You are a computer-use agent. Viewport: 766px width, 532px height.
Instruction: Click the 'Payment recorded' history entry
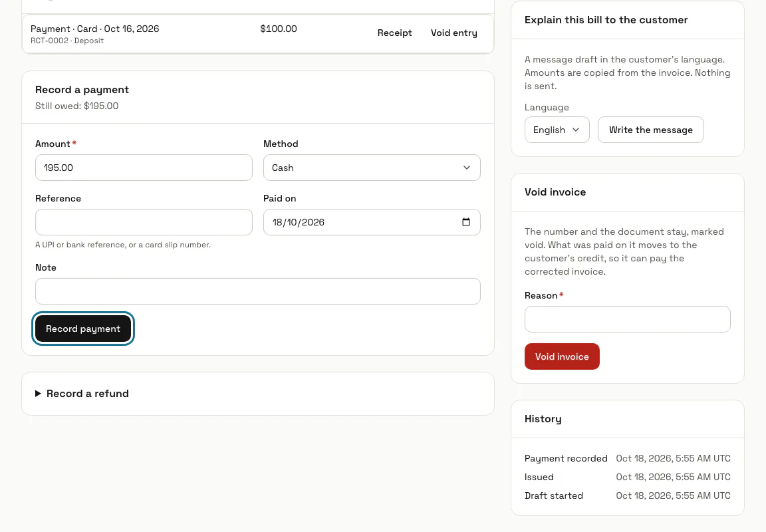tap(567, 458)
